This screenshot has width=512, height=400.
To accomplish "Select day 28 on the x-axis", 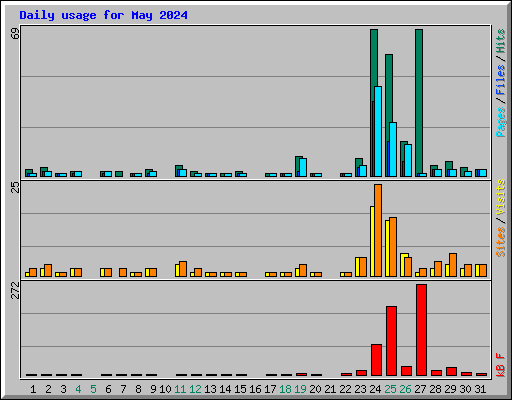I will 435,389.
